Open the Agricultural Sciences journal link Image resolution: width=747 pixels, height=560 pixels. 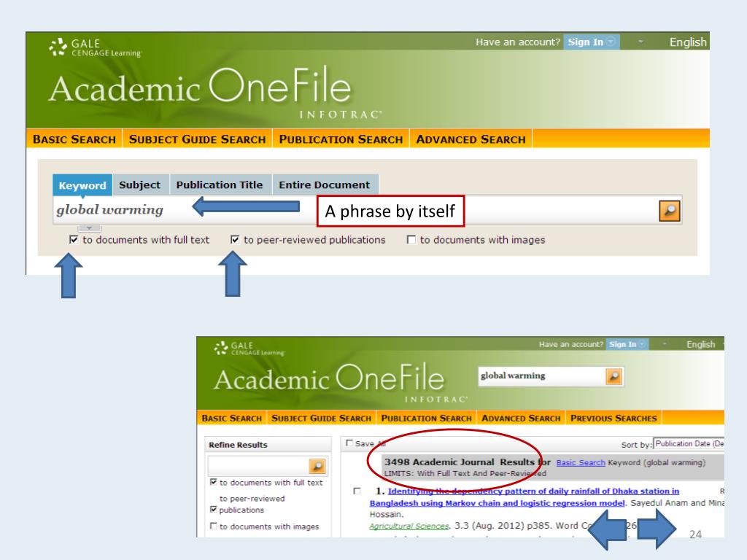(x=409, y=526)
